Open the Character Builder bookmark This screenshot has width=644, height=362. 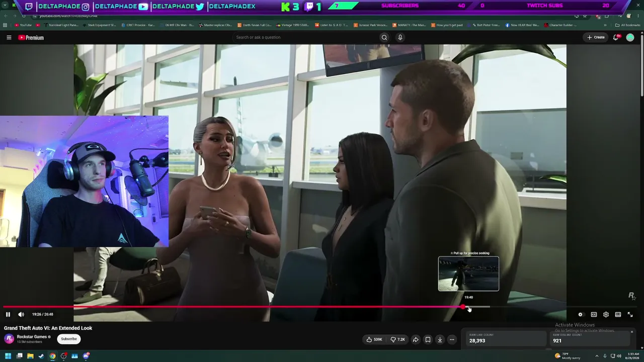(560, 25)
